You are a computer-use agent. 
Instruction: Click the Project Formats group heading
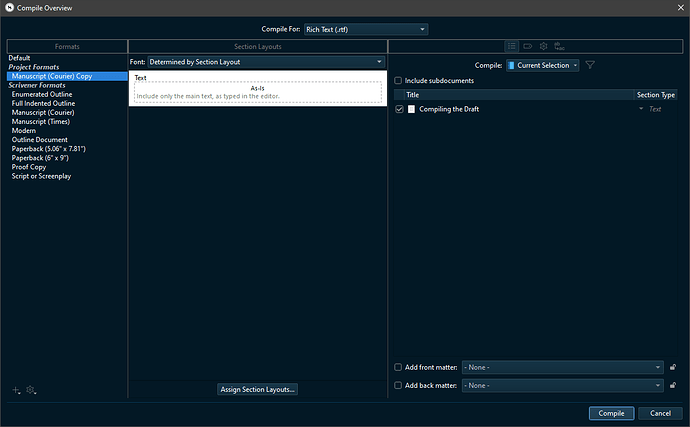click(34, 67)
